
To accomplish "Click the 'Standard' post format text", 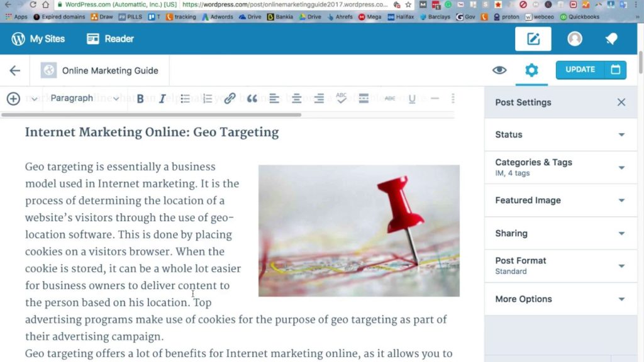I will (511, 271).
